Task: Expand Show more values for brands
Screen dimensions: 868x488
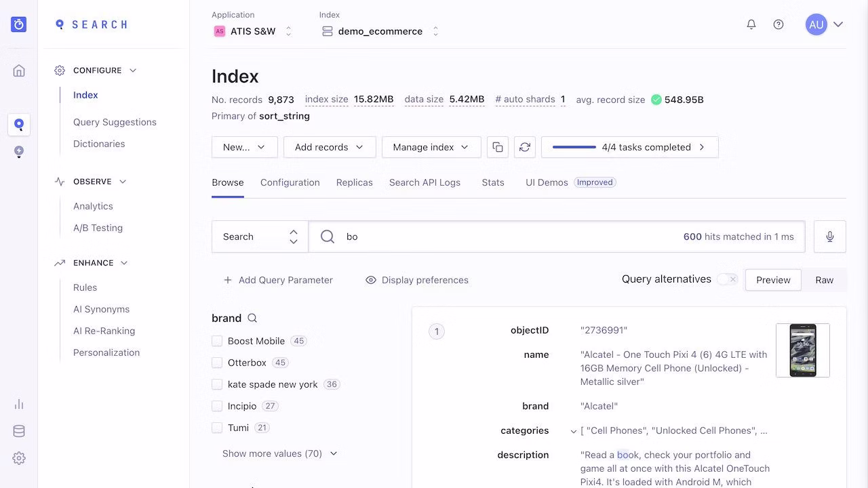Action: [274, 453]
